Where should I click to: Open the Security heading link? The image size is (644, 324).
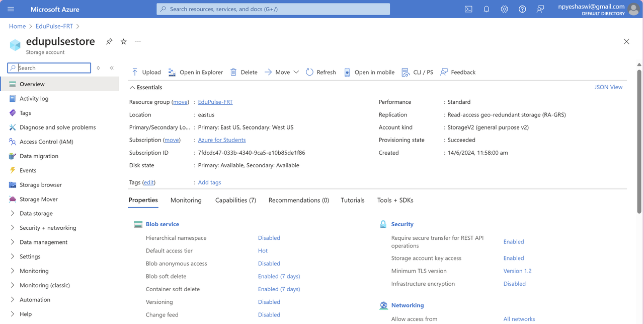click(x=403, y=224)
